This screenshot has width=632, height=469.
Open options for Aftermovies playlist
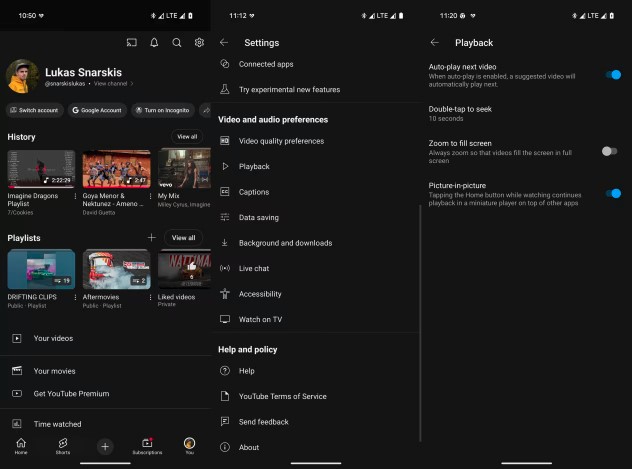[x=150, y=297]
